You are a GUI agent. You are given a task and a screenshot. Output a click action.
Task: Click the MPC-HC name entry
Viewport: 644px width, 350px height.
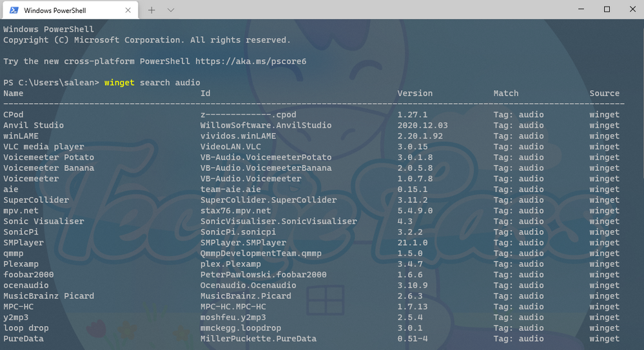click(19, 307)
